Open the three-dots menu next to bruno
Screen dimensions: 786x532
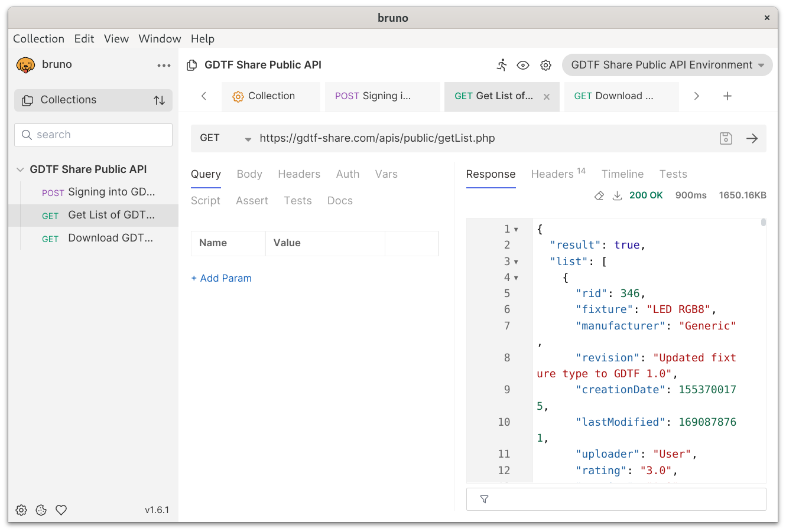pos(164,66)
